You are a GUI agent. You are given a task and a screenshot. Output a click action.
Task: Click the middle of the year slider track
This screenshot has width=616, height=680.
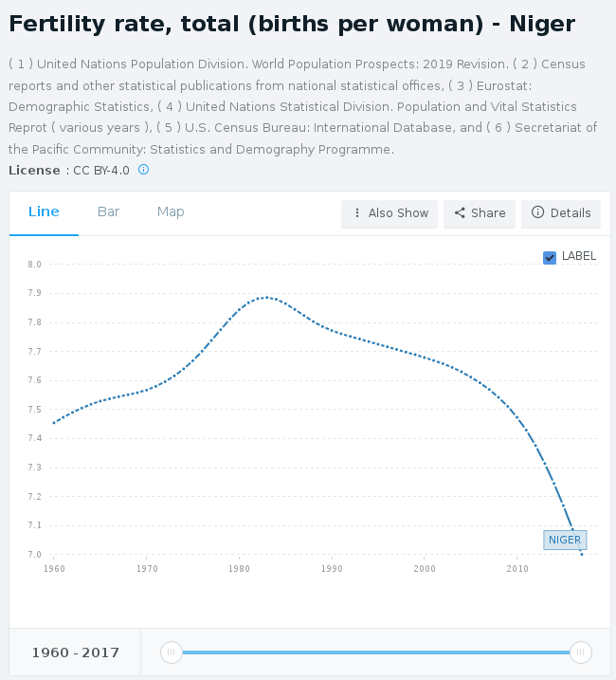375,652
